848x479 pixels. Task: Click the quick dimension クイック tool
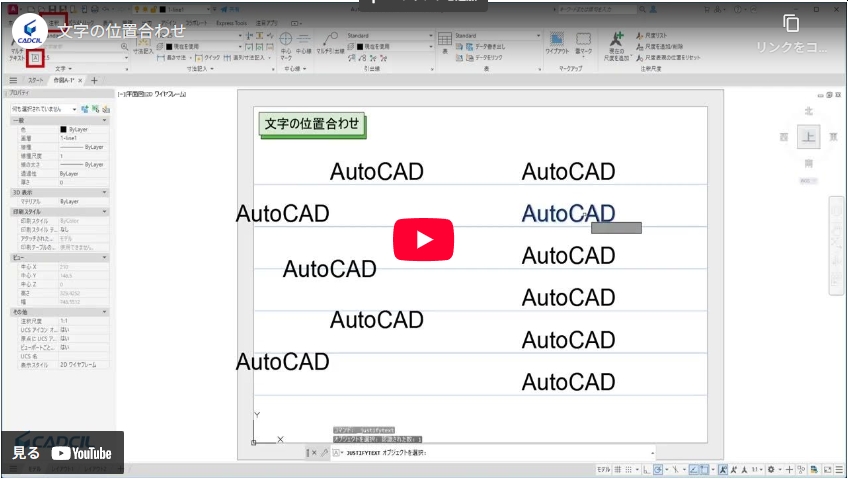click(208, 57)
